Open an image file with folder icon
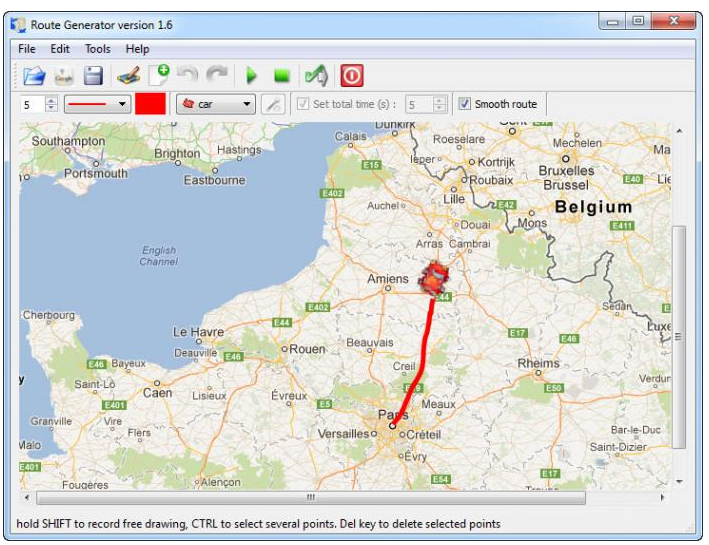 coord(34,76)
